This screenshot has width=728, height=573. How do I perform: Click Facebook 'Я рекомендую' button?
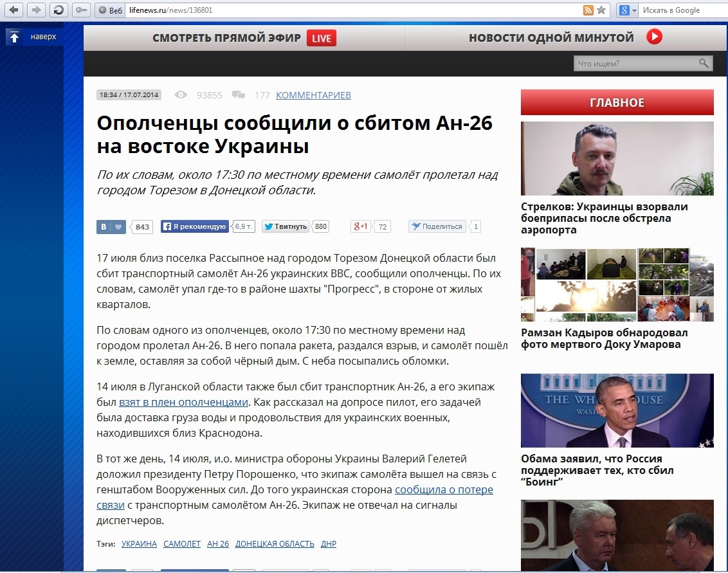click(x=194, y=226)
